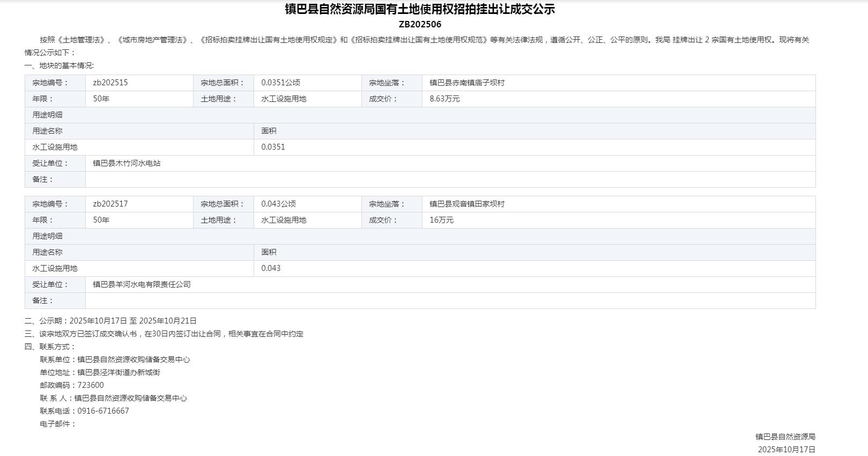Select parcel number zb202515 cell
The image size is (868, 456).
coord(110,83)
